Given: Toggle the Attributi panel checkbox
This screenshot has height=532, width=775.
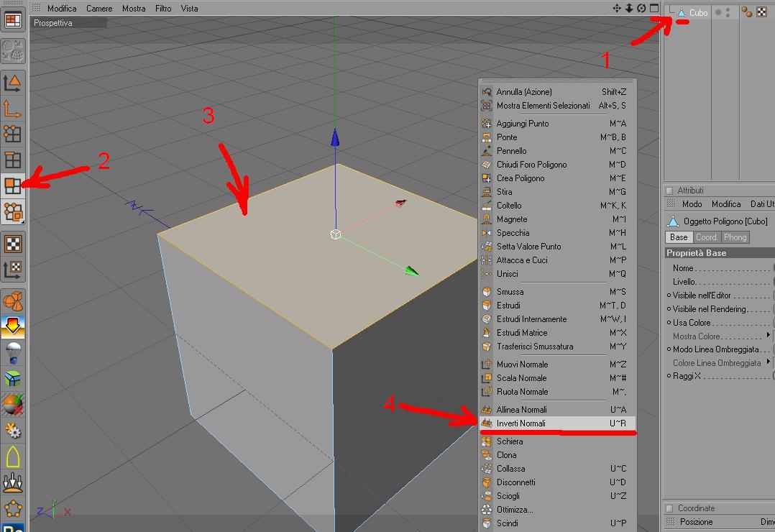Looking at the screenshot, I should (x=669, y=191).
